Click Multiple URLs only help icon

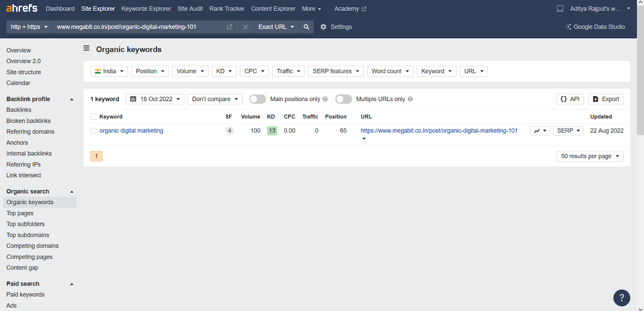pos(410,99)
